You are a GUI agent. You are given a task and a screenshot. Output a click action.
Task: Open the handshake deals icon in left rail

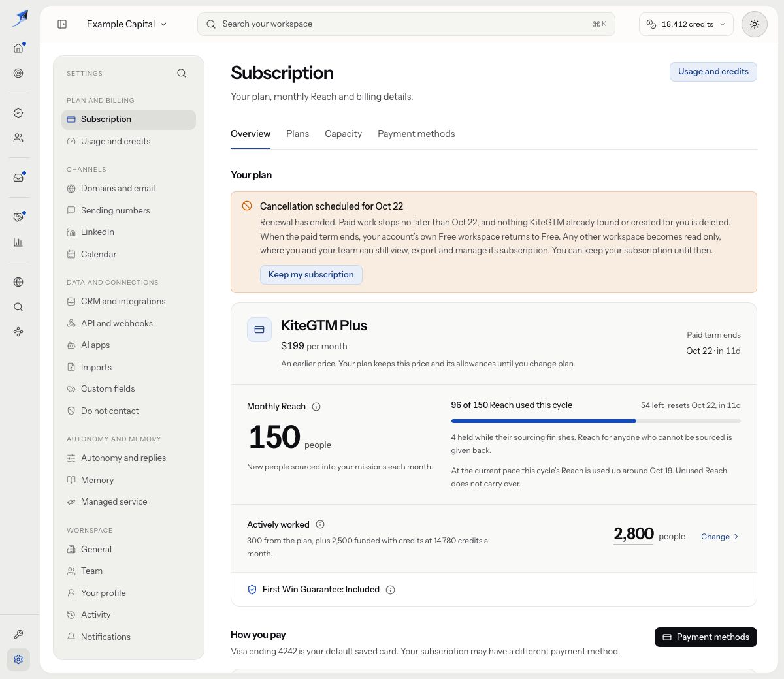point(18,217)
